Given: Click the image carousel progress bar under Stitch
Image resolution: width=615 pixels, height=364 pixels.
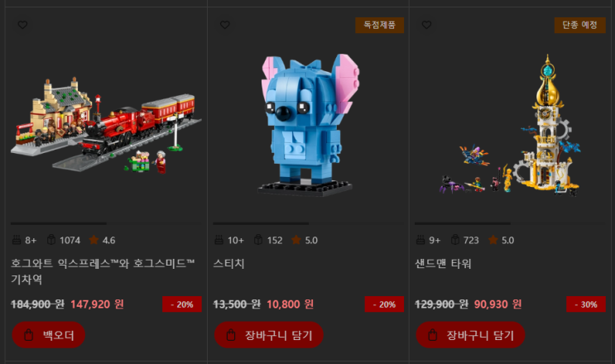Looking at the screenshot, I should 308,223.
